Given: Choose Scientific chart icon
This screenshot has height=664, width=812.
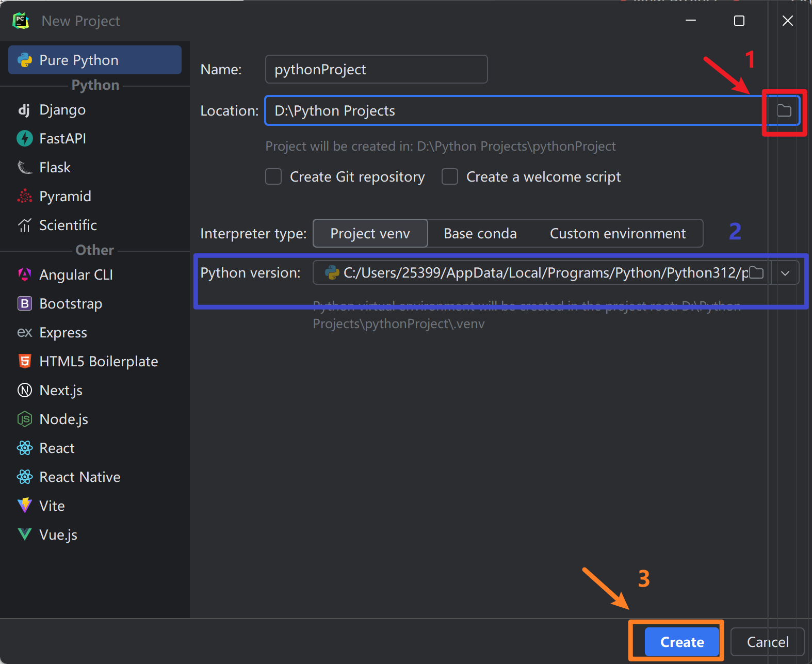Looking at the screenshot, I should pos(24,225).
